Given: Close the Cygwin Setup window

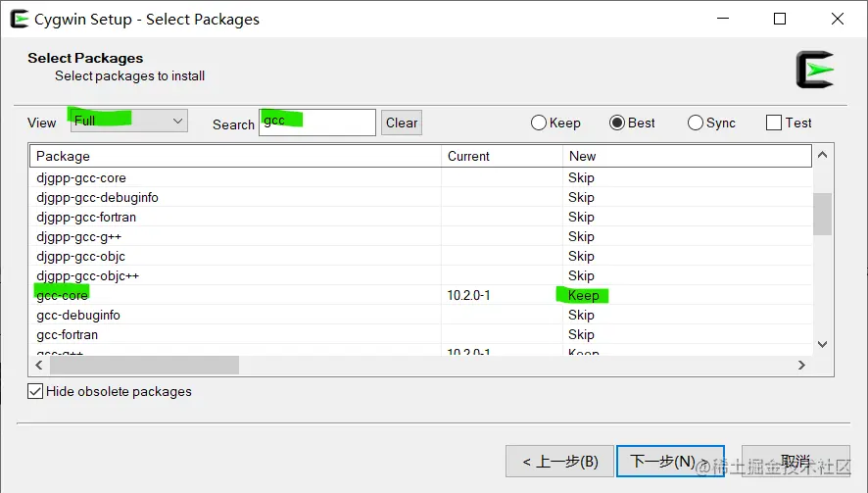Looking at the screenshot, I should point(838,19).
